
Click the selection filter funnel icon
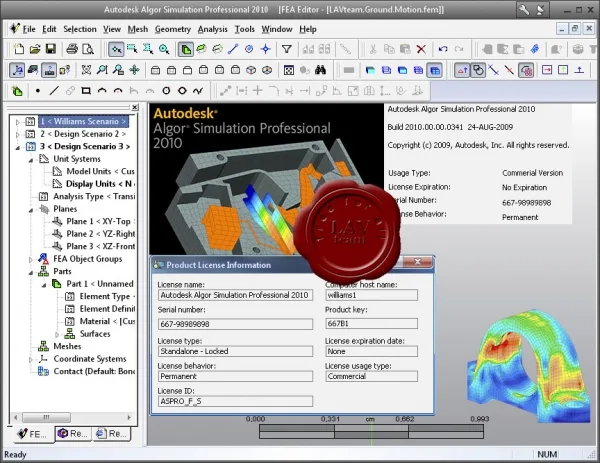coord(287,49)
